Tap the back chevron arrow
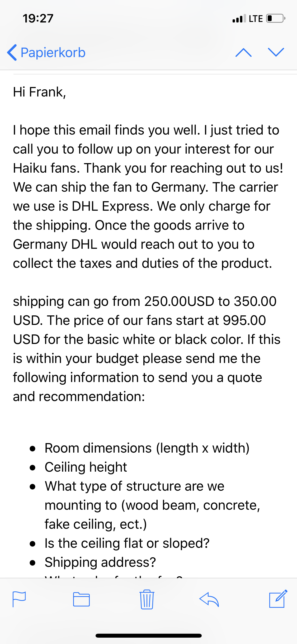This screenshot has width=297, height=644. 12,53
